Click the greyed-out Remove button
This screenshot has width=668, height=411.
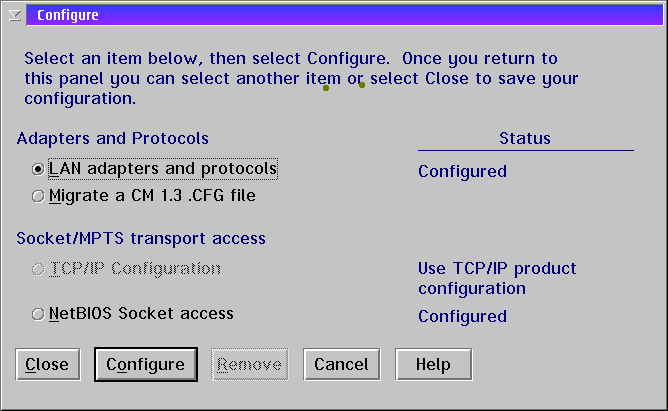pos(250,365)
